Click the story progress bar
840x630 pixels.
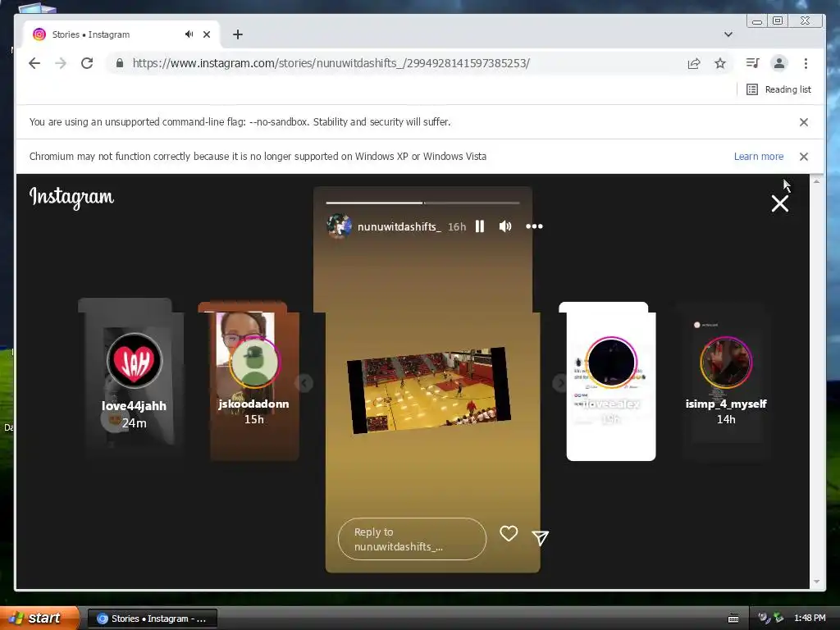click(422, 203)
